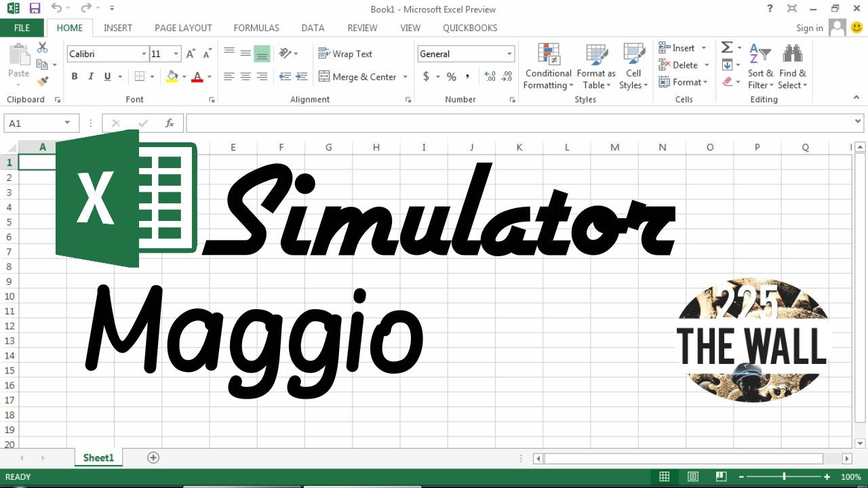Open Cell Styles gallery

(x=633, y=66)
